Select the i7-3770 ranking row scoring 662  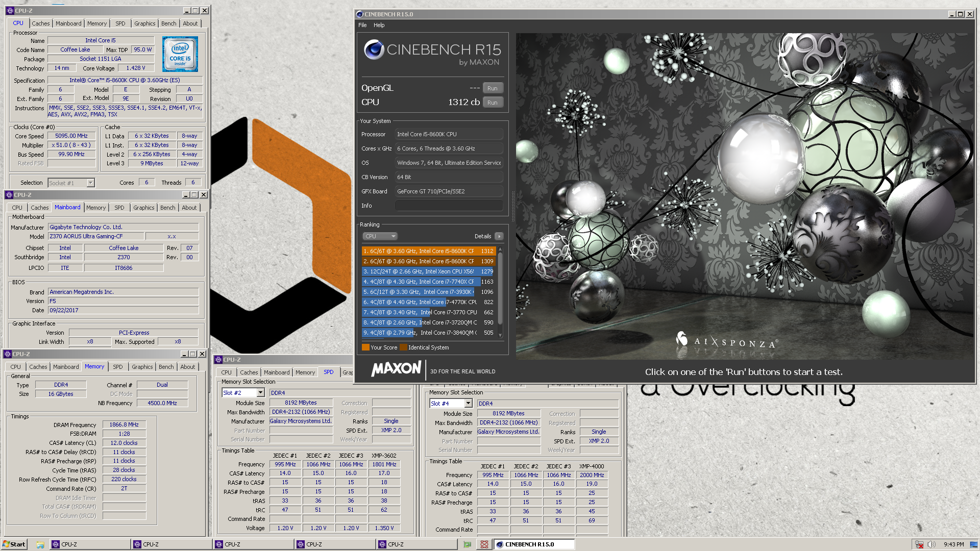(x=428, y=312)
